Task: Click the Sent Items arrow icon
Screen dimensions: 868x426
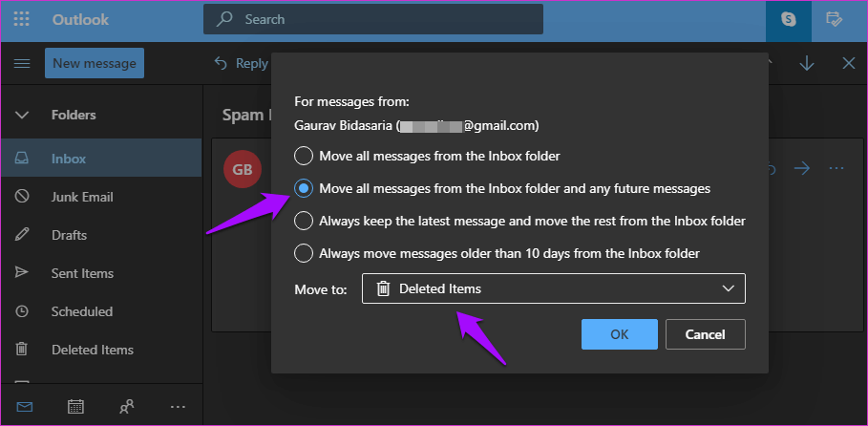Action: (22, 273)
